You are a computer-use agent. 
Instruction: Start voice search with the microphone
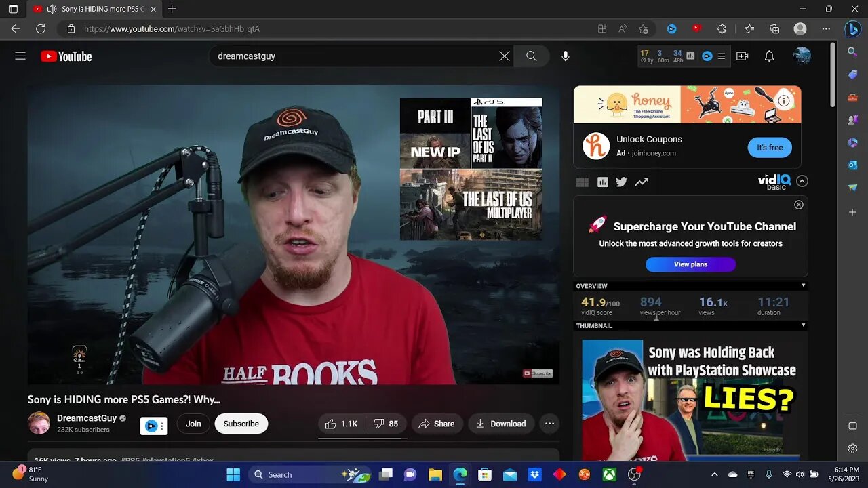coord(566,56)
